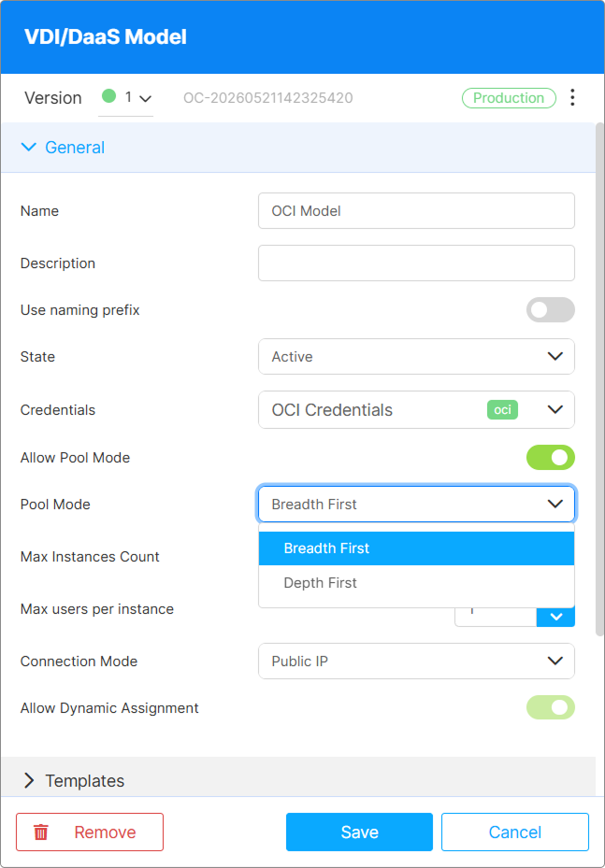Disable the Allow Pool Mode switch
The height and width of the screenshot is (868, 605).
550,457
